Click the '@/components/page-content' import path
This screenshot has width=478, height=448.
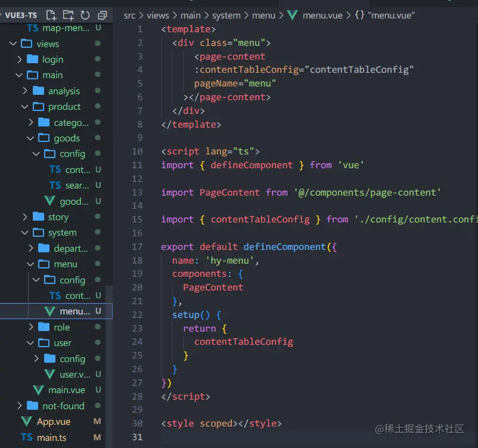click(367, 192)
